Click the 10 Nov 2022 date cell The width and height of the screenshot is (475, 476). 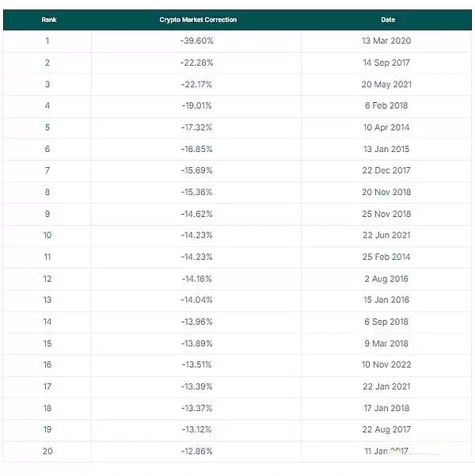click(387, 365)
